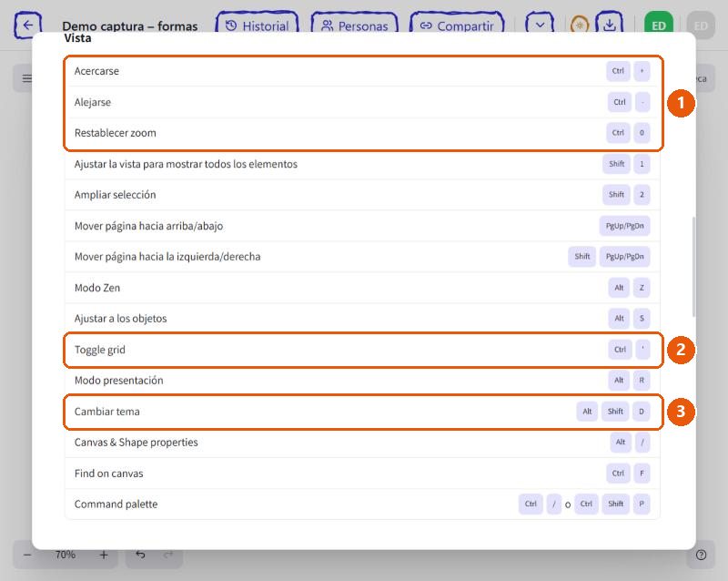Image resolution: width=728 pixels, height=581 pixels.
Task: Click "Mover página hacia arriba/abajo" row
Action: 362,226
